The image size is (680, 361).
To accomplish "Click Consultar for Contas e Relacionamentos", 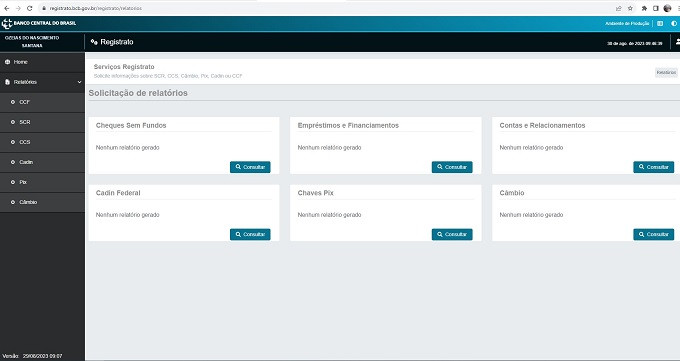I will point(654,167).
